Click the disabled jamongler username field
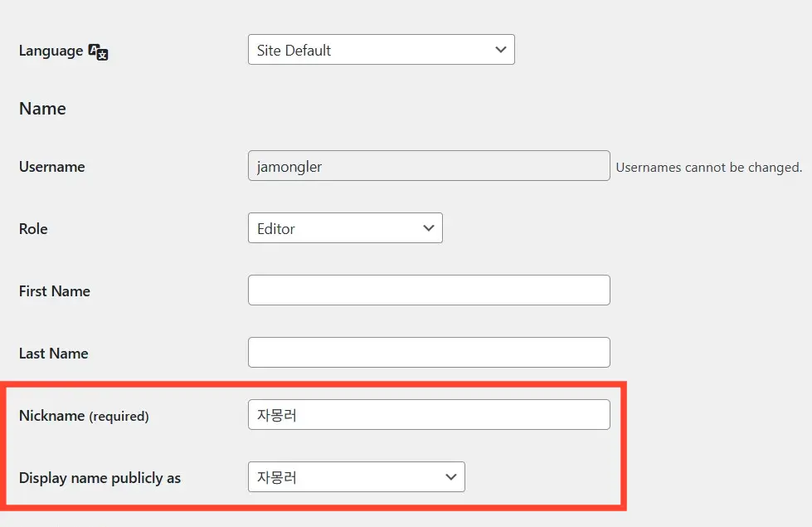The height and width of the screenshot is (527, 812). coord(429,166)
